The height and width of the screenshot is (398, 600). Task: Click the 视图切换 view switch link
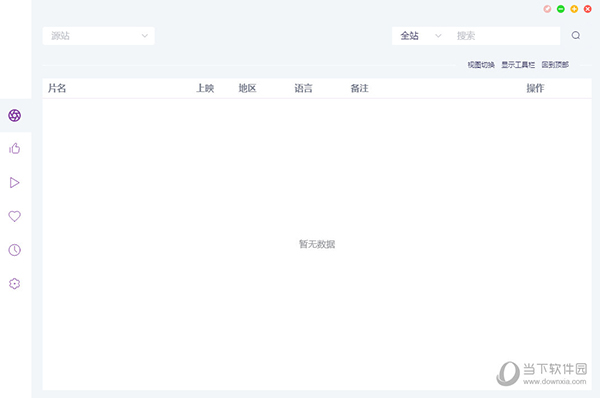tap(481, 65)
